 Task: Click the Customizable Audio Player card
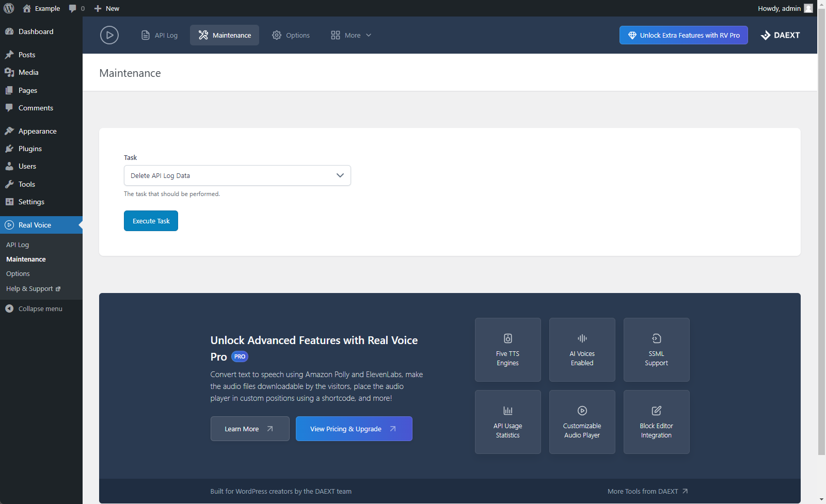click(x=582, y=422)
